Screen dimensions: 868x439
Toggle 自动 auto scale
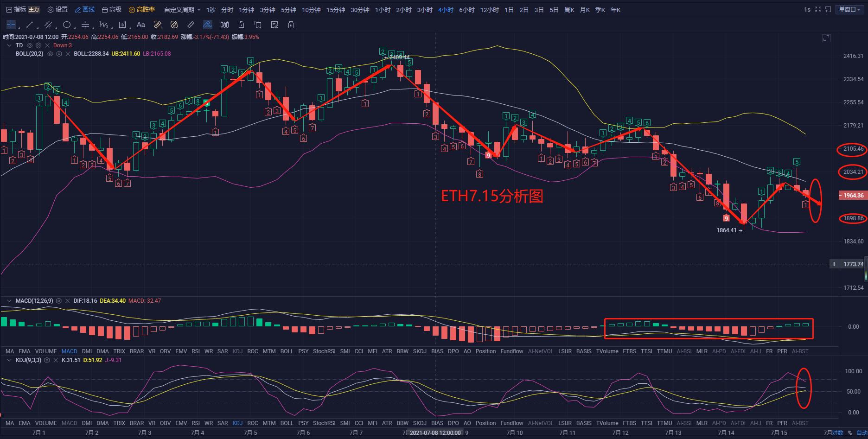862,433
